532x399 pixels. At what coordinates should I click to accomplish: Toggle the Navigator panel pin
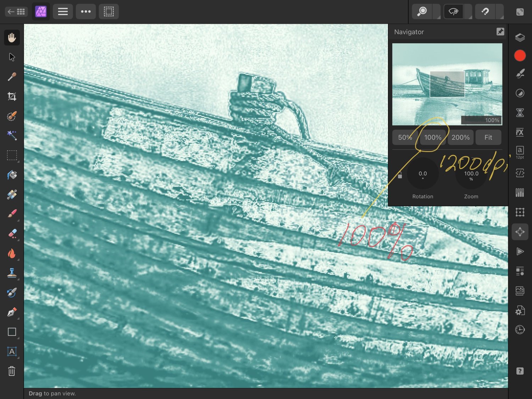click(500, 32)
